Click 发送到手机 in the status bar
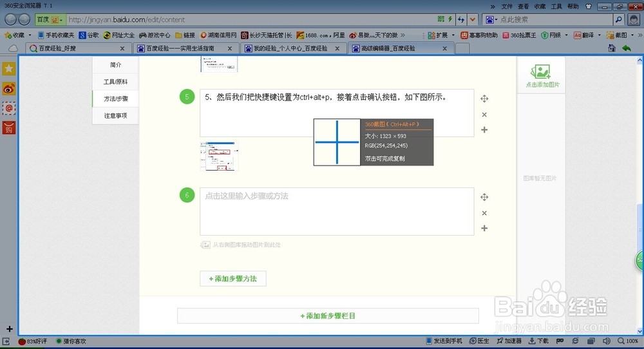Image resolution: width=644 pixels, height=349 pixels. (x=444, y=341)
